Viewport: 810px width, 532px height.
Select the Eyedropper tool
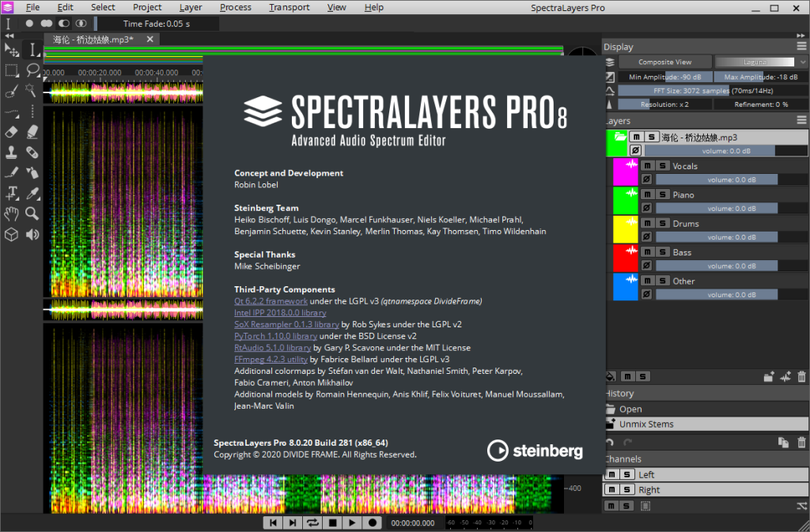pyautogui.click(x=32, y=193)
